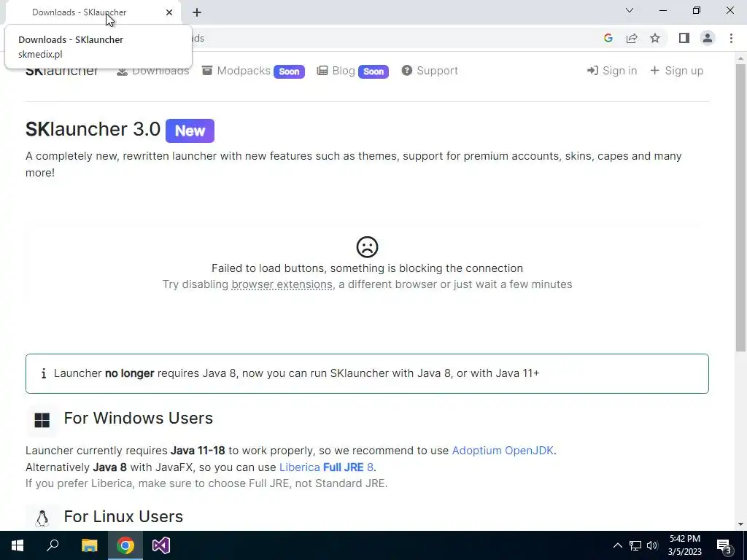Click the New badge beside SKlauncher 3.0
Screen dimensions: 747x560
pos(190,131)
